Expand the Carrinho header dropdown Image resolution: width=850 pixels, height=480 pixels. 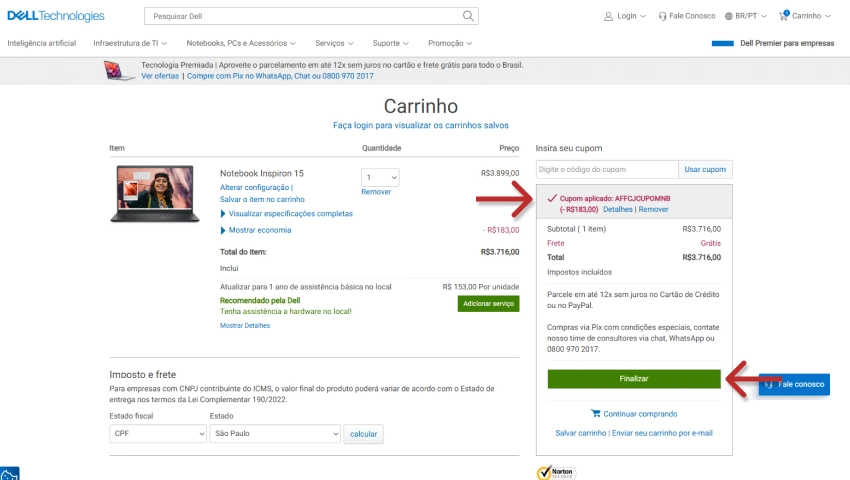click(x=805, y=16)
